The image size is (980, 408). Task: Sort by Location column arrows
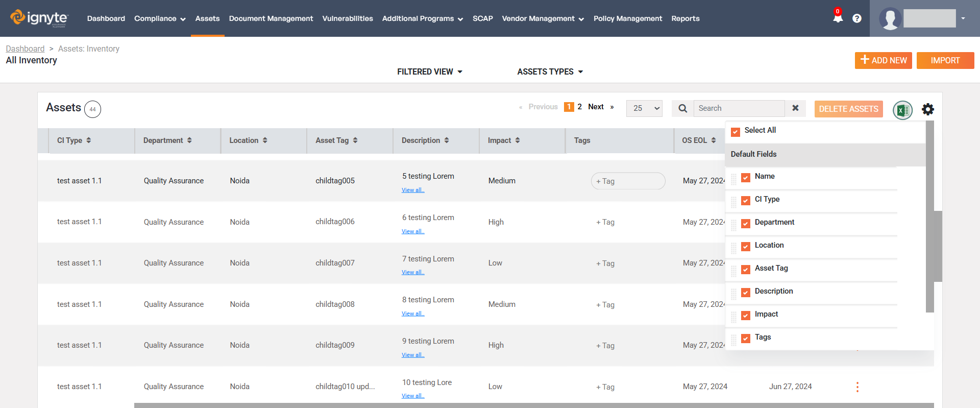pyautogui.click(x=265, y=140)
